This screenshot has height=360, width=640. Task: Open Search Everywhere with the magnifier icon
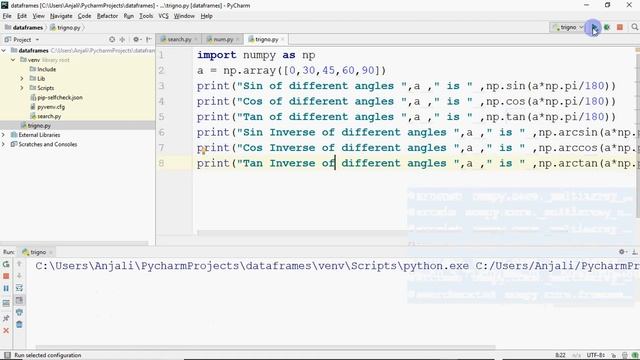point(634,27)
